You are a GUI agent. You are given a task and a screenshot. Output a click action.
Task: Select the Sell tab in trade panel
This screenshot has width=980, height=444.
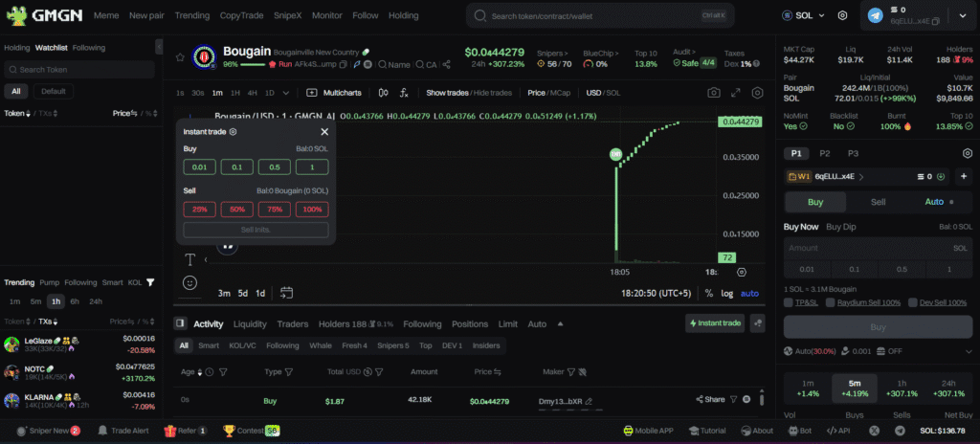[x=879, y=202]
